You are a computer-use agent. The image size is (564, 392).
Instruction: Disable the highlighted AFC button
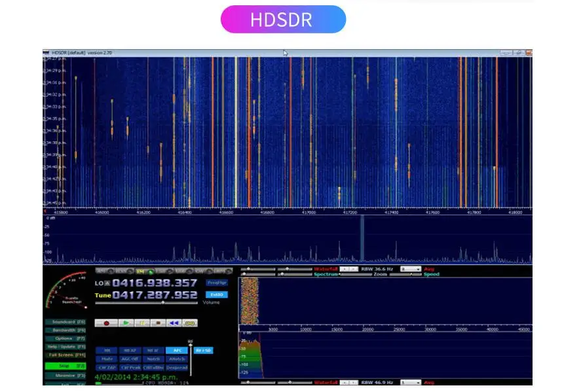177,350
